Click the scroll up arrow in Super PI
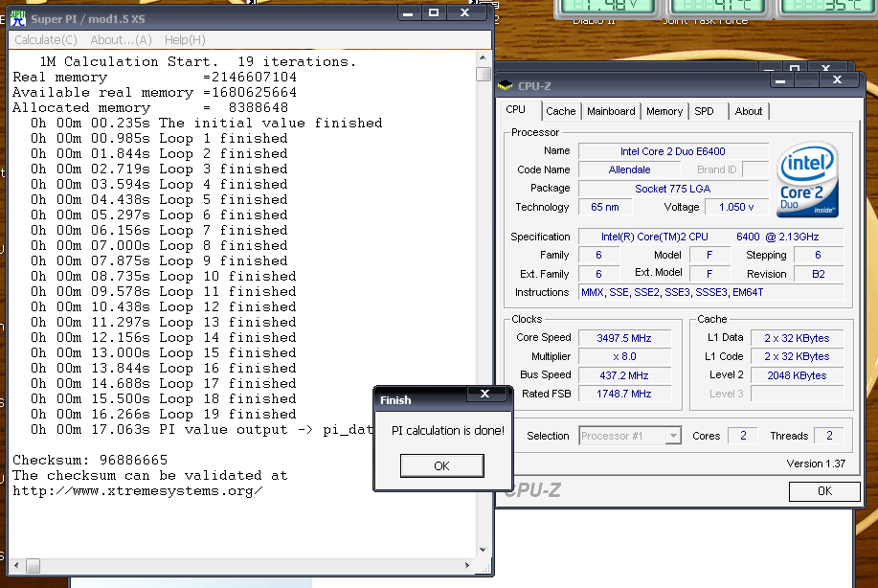Viewport: 878px width, 588px height. tap(484, 57)
